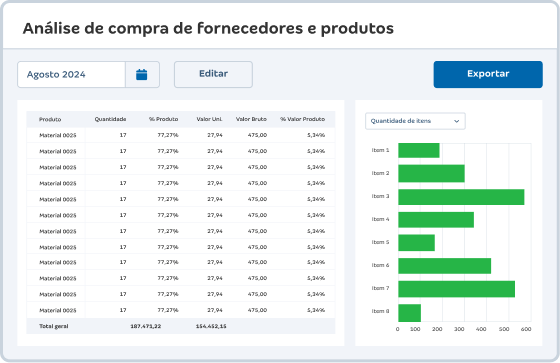This screenshot has height=363, width=560.
Task: Select the % Produto column header
Action: [x=164, y=119]
